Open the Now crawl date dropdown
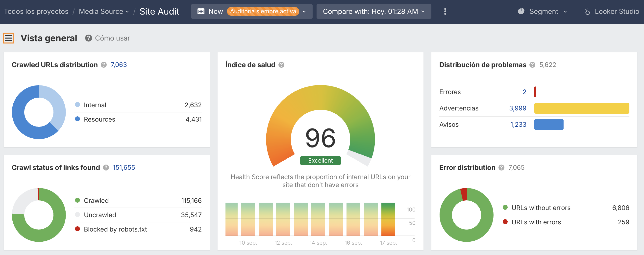The image size is (644, 255). click(x=252, y=11)
